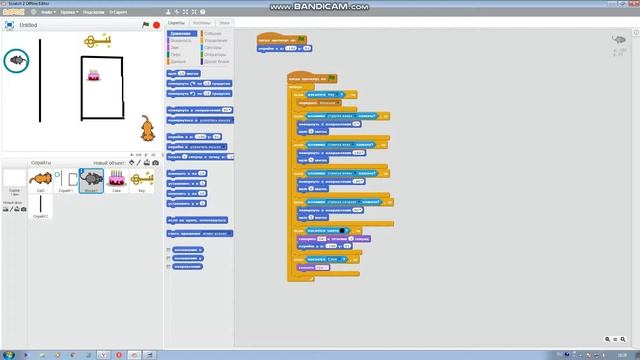Click the Scratch logo in the top bar
This screenshot has height=360, width=640.
pyautogui.click(x=13, y=12)
